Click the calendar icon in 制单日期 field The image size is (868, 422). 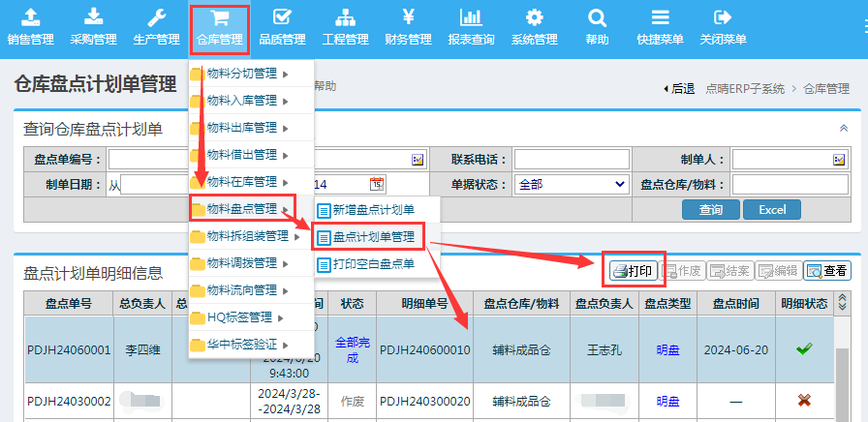pyautogui.click(x=377, y=184)
